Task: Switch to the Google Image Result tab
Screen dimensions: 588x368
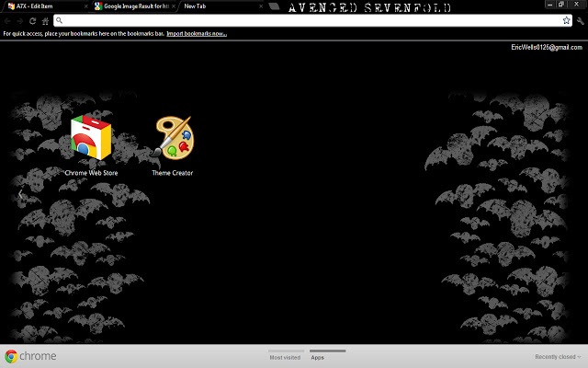Action: (x=133, y=6)
